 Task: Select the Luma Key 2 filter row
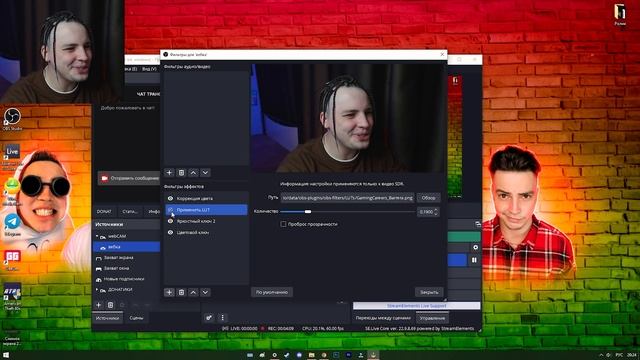click(x=207, y=221)
